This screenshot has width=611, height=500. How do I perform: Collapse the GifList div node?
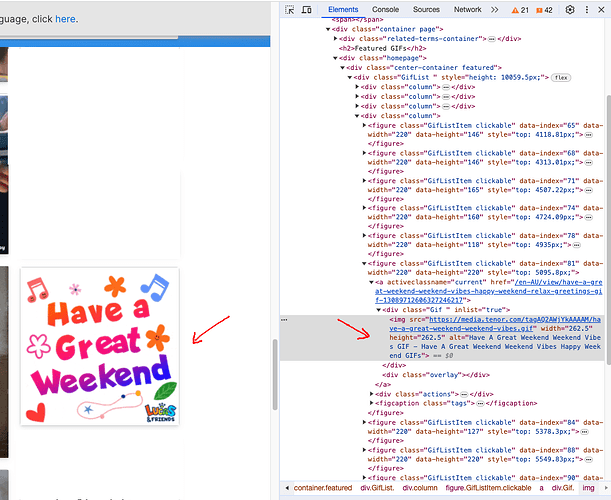point(350,78)
